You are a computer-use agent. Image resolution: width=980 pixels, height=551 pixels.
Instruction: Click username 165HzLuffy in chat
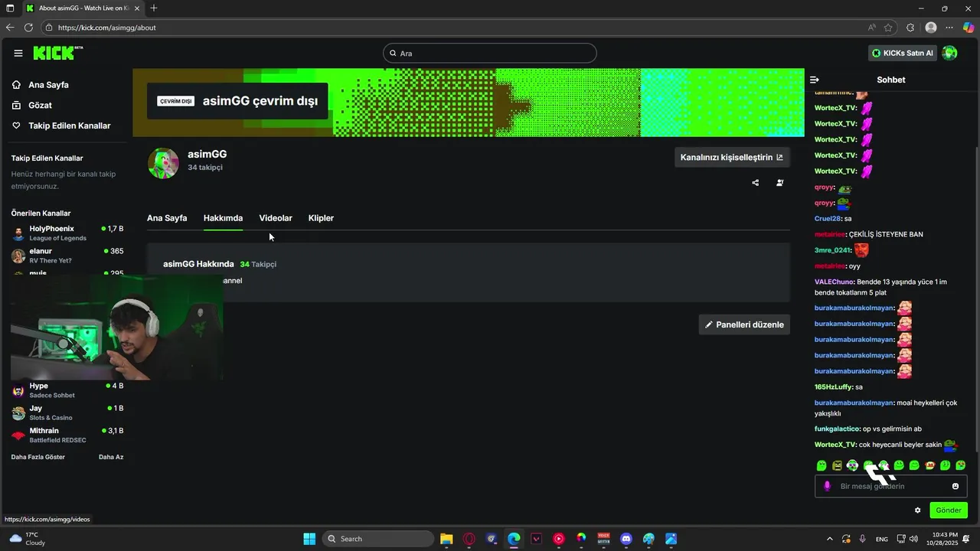click(834, 387)
